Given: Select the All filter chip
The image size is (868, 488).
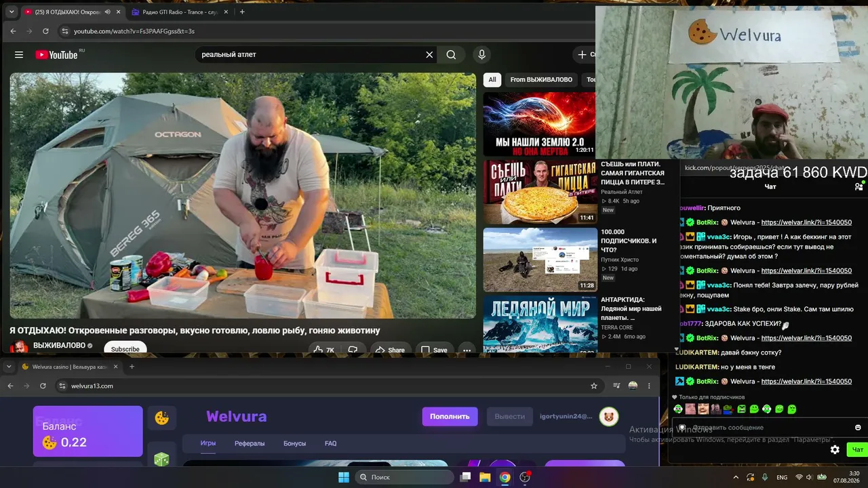Looking at the screenshot, I should coord(492,80).
